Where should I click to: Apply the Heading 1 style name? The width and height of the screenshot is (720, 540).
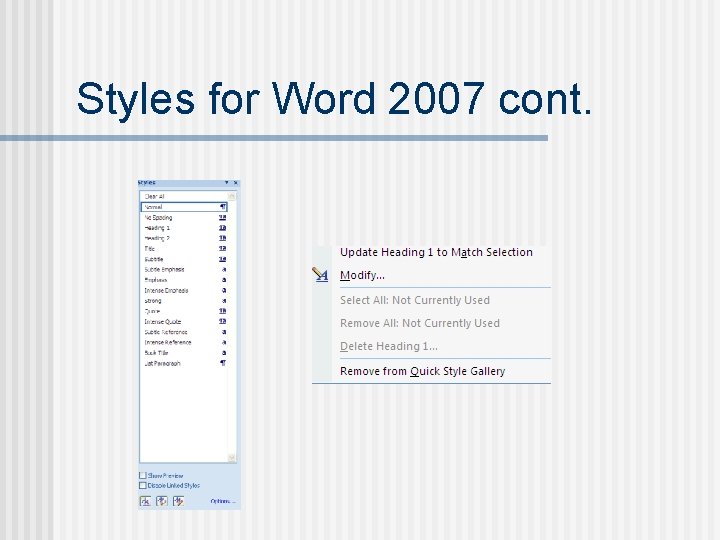tap(157, 228)
